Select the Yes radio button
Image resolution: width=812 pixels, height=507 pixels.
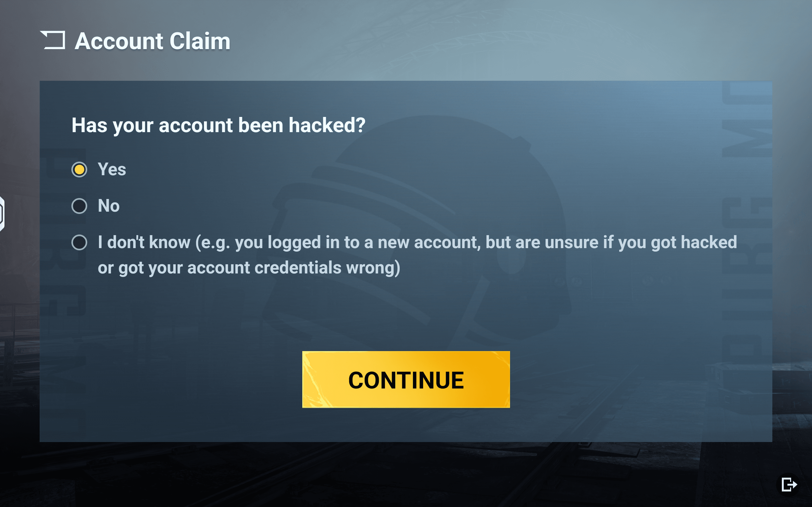[79, 169]
